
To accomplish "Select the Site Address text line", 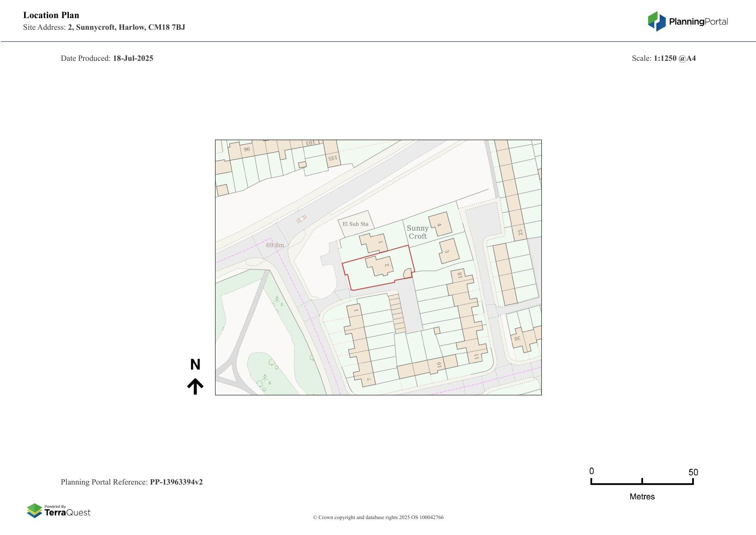I will 105,27.
